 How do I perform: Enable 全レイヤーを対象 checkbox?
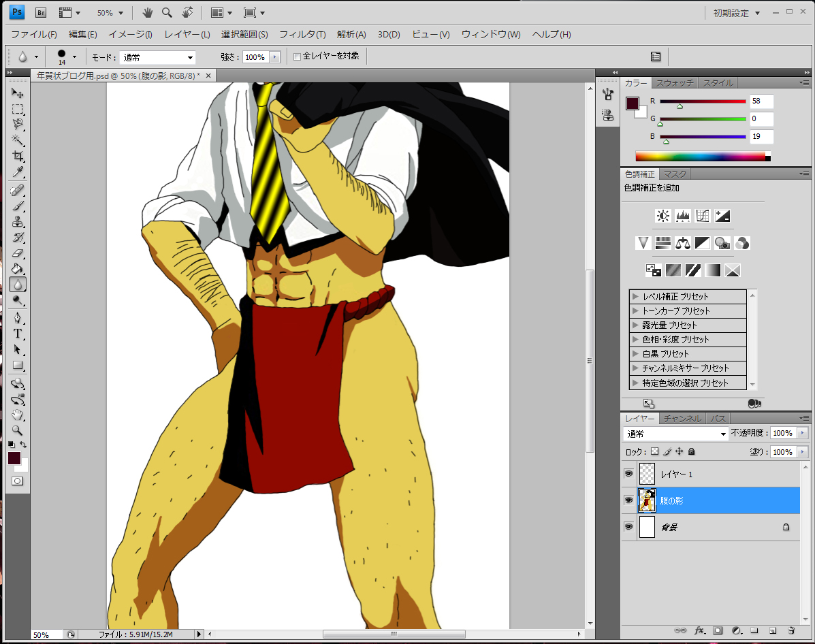(297, 57)
